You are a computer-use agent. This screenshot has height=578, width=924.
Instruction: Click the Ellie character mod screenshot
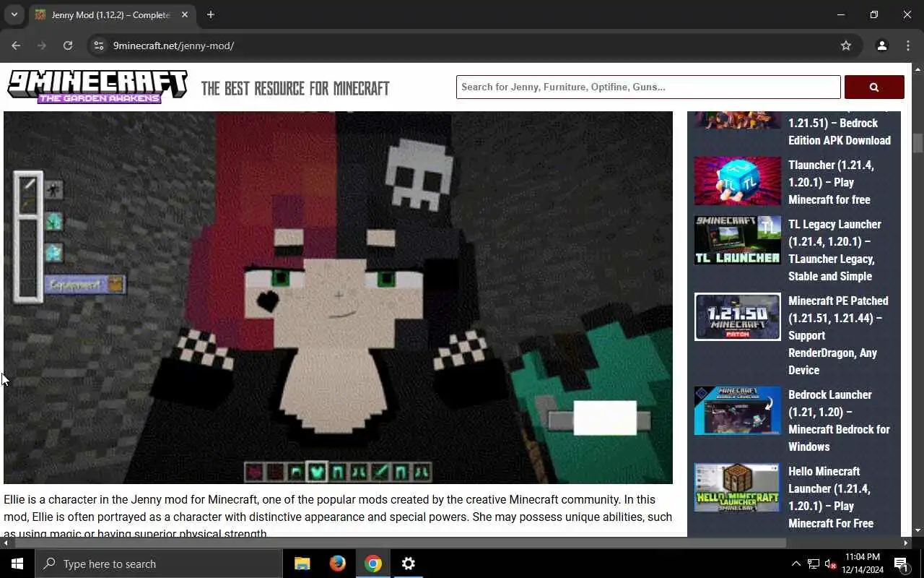pos(338,297)
